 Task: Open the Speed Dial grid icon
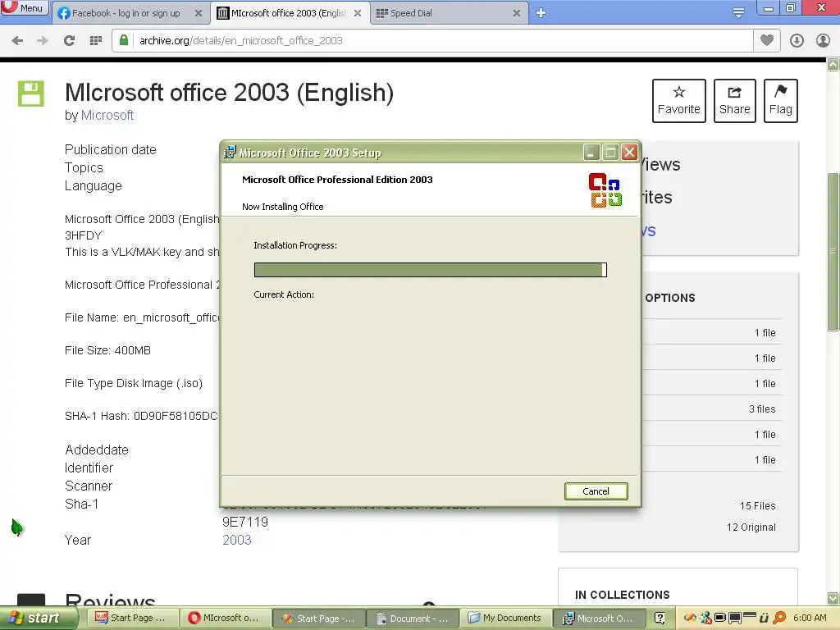pos(96,41)
